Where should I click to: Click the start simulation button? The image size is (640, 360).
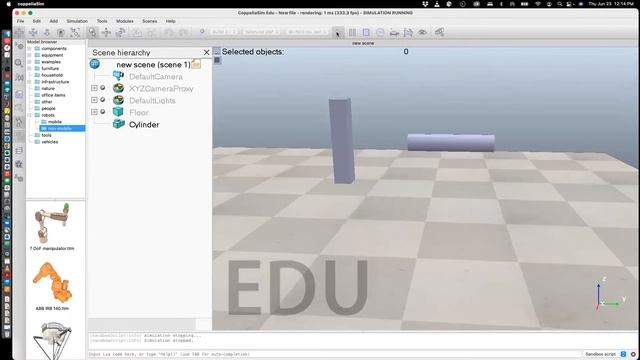338,32
